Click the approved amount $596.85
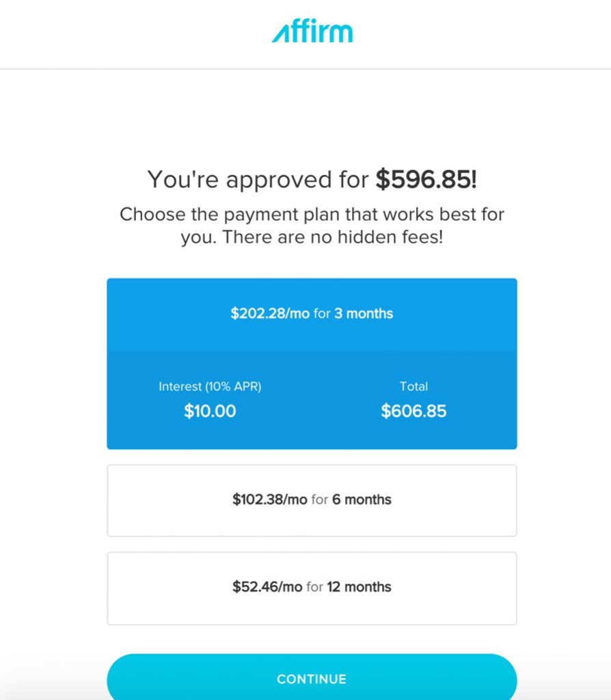 click(x=425, y=180)
